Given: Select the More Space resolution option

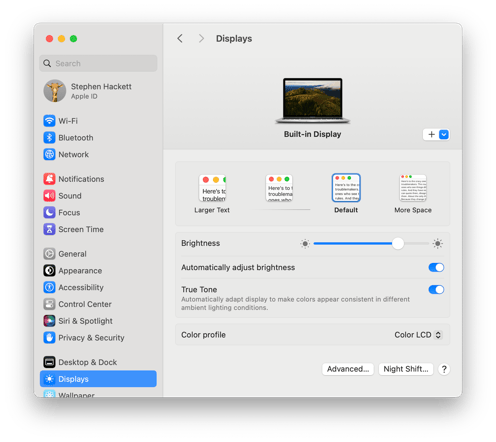Looking at the screenshot, I should [413, 194].
